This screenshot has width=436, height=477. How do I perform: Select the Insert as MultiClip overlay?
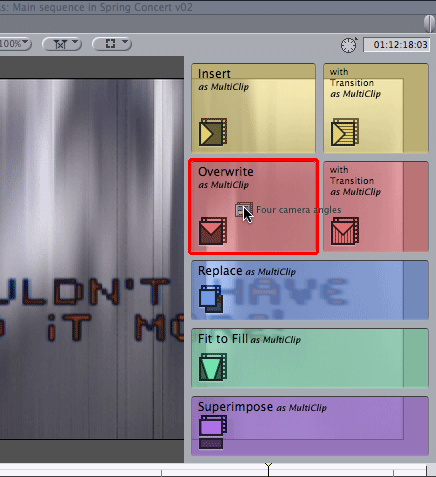[x=253, y=108]
